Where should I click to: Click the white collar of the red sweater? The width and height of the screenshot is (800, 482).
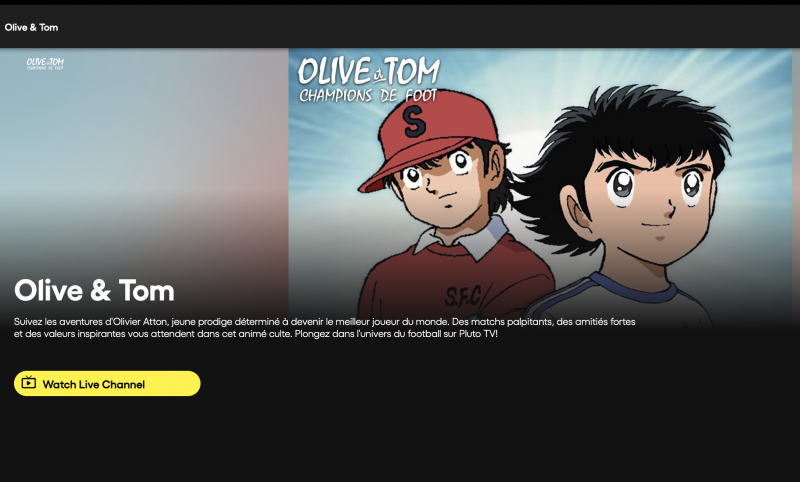[x=462, y=240]
